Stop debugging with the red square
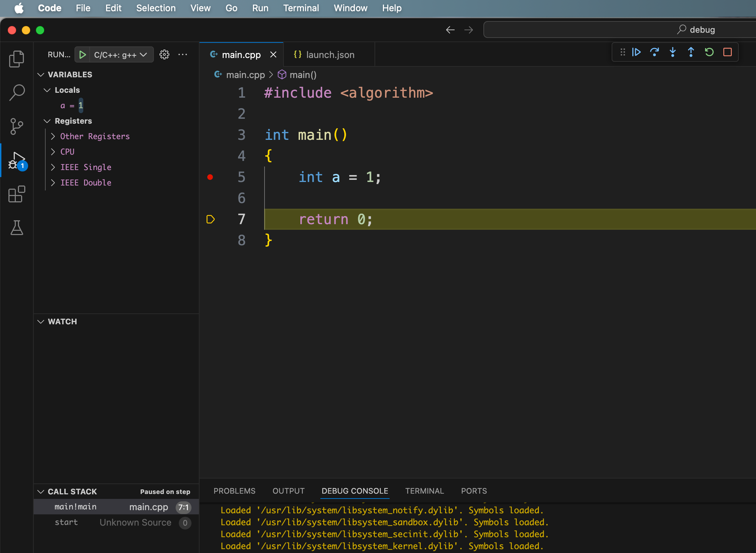This screenshot has width=756, height=553. 728,52
